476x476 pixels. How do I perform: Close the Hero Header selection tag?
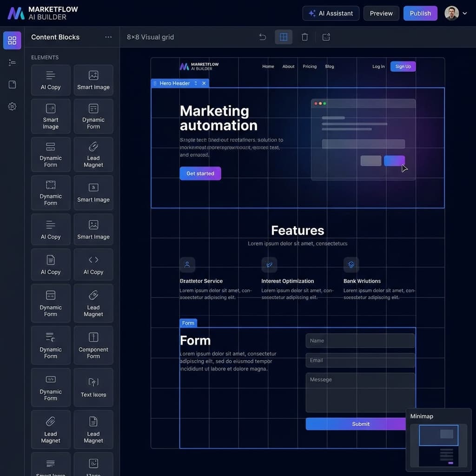pos(204,83)
